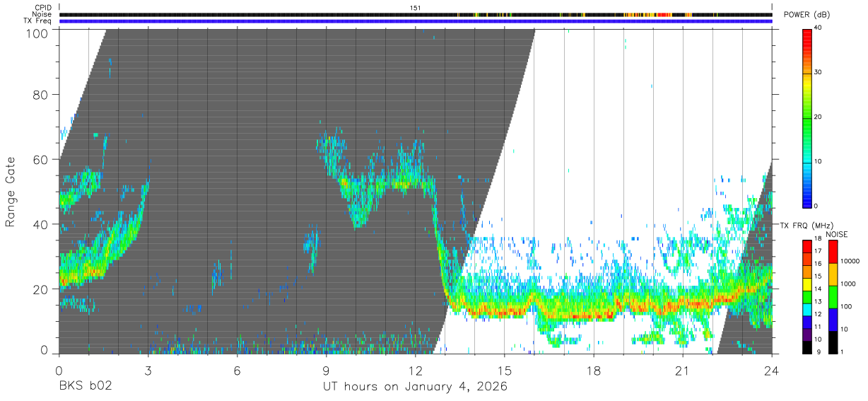
Task: Click the 14 label on the TX FRQ colorbar
Action: pos(819,289)
